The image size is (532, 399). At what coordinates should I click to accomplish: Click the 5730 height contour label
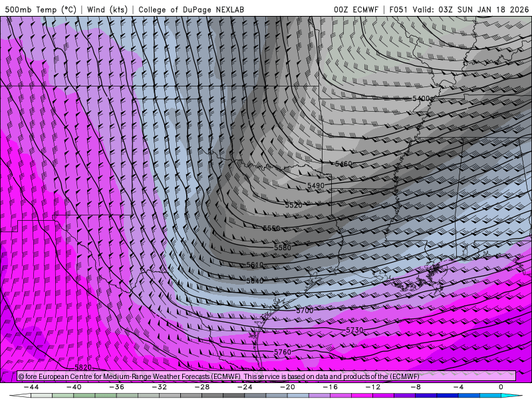coord(354,330)
